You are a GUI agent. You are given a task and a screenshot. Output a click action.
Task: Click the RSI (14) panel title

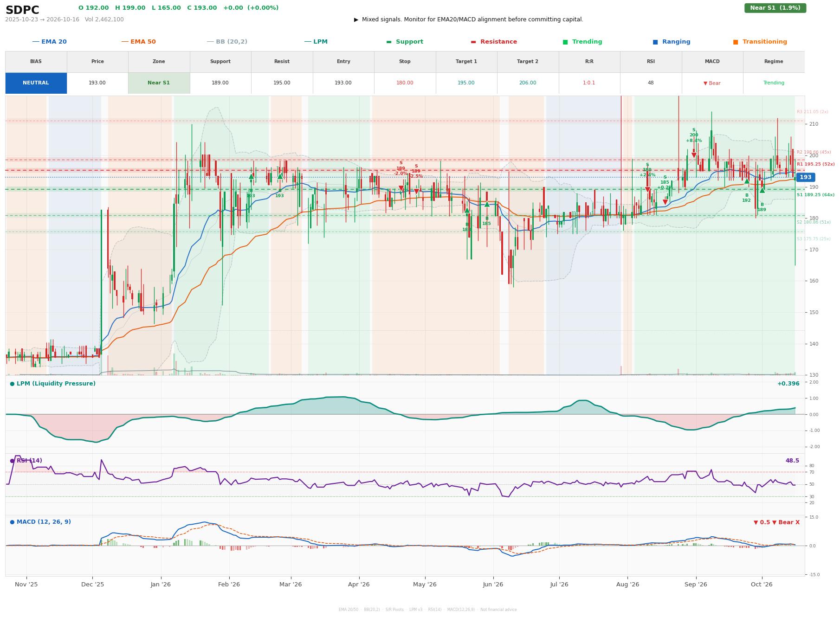[26, 461]
